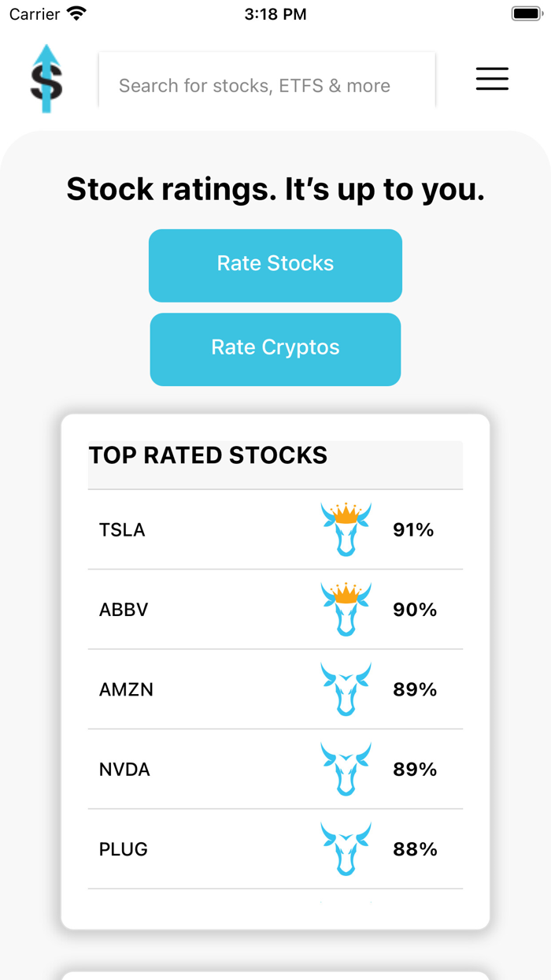Viewport: 551px width, 980px height.
Task: Click the heading Stock ratings. It's up to you.
Action: click(275, 189)
